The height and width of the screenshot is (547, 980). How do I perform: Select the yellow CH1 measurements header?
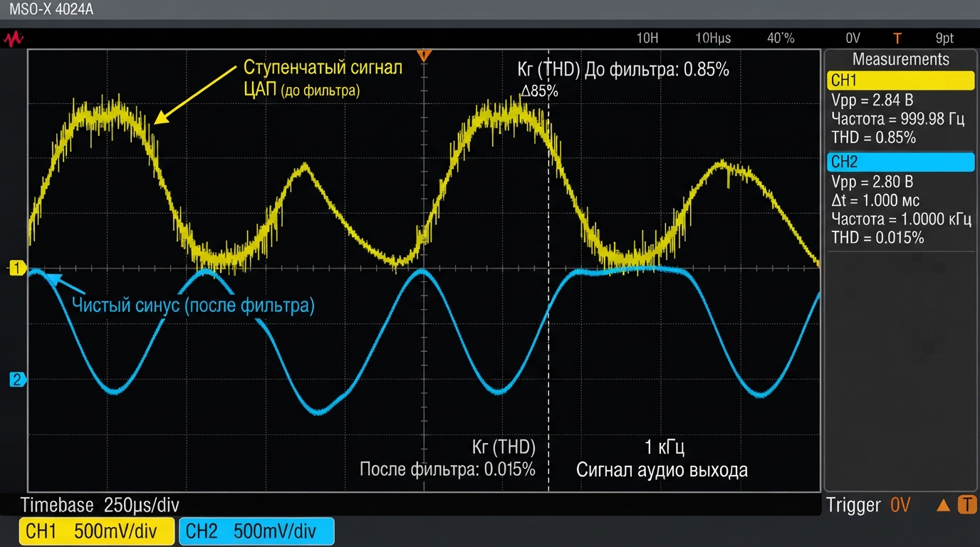[901, 81]
